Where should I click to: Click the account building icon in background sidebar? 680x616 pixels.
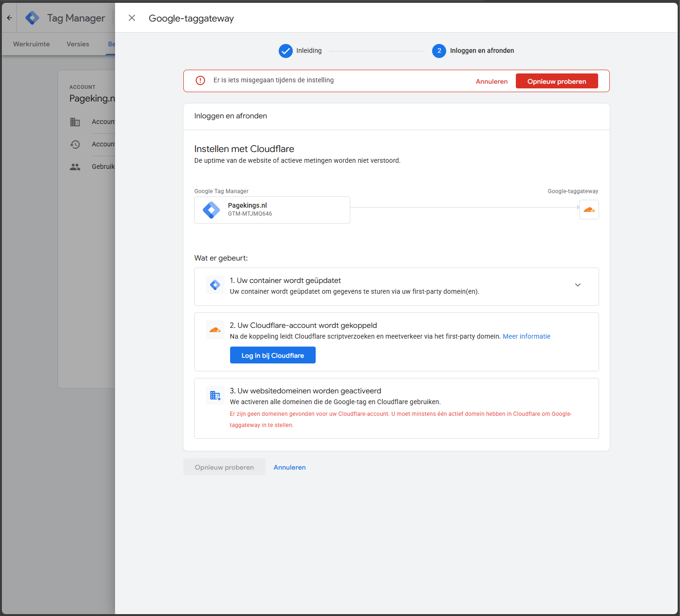[75, 122]
